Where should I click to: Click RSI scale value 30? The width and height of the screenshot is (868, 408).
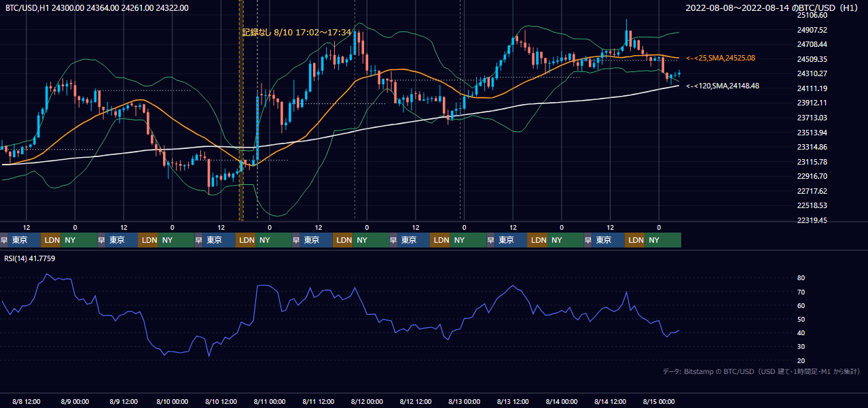point(801,347)
